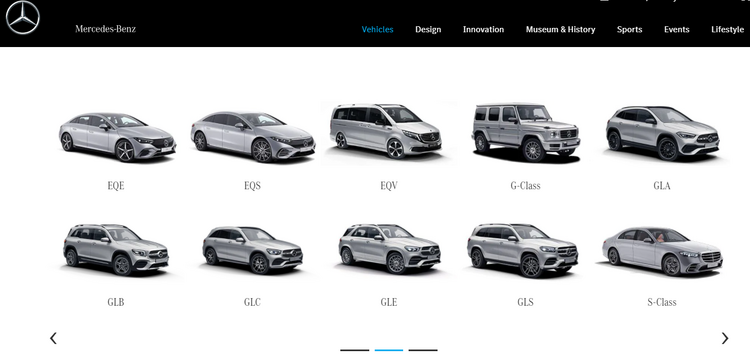The height and width of the screenshot is (361, 750).
Task: Jump to third carousel page indicator
Action: [423, 350]
